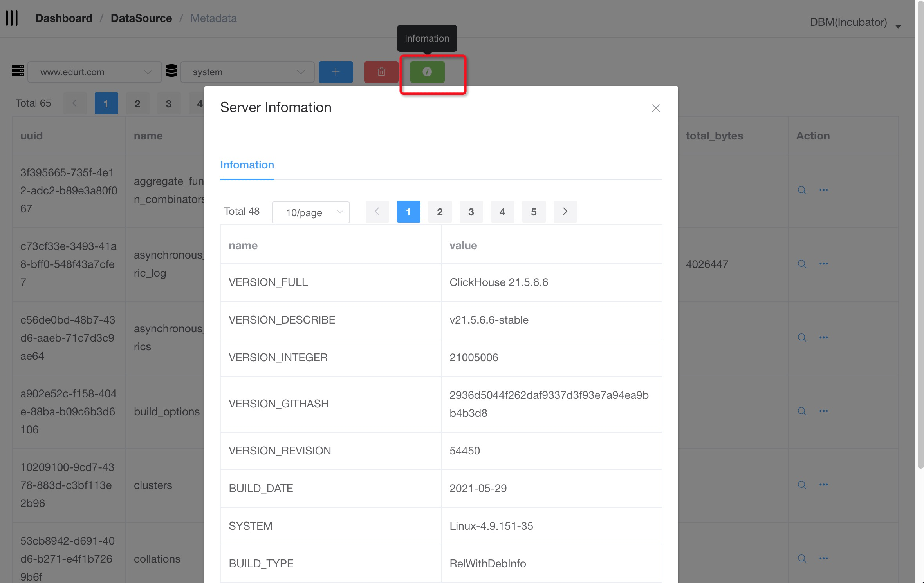
Task: Click the green Information button
Action: [x=427, y=72]
